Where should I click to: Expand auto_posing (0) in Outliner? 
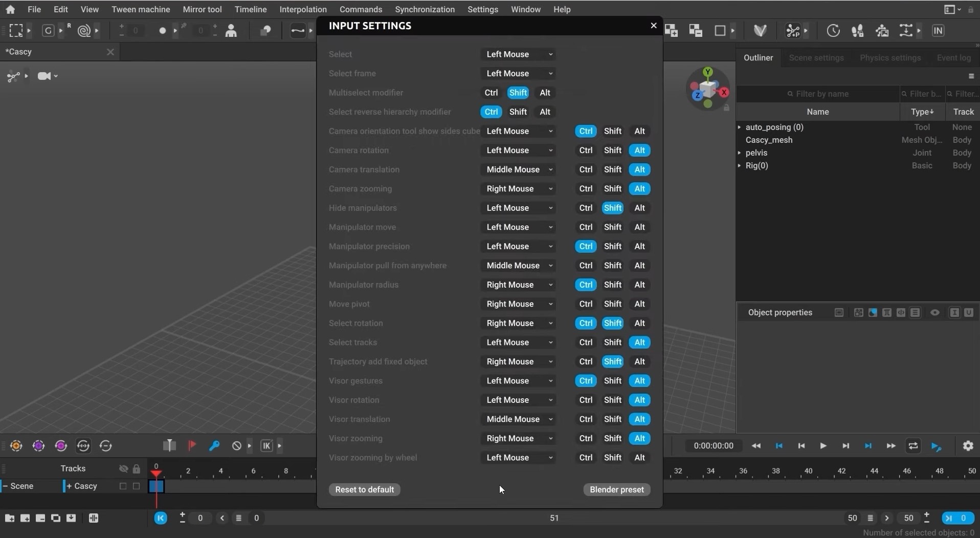click(x=739, y=127)
